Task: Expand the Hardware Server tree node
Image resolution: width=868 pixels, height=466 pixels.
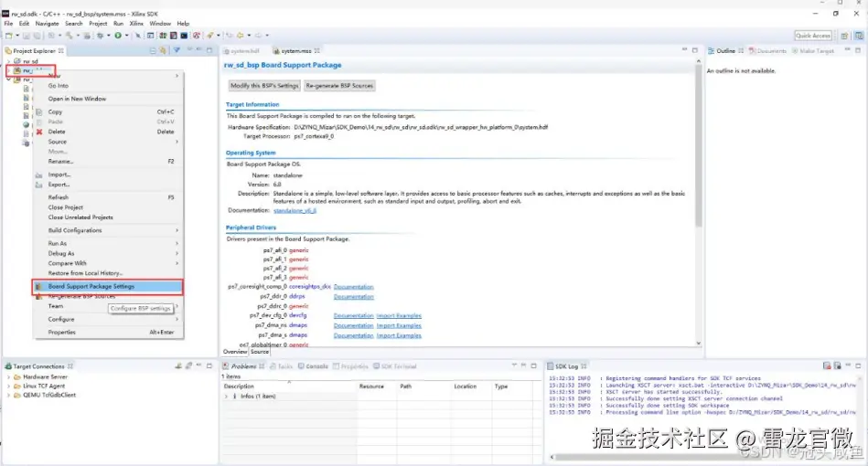Action: [x=8, y=377]
